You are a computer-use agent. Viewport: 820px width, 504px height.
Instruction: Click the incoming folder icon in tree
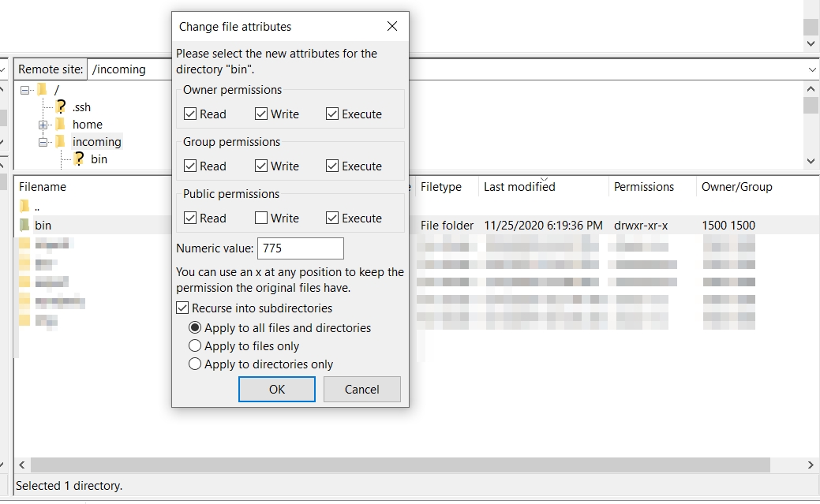pos(61,142)
